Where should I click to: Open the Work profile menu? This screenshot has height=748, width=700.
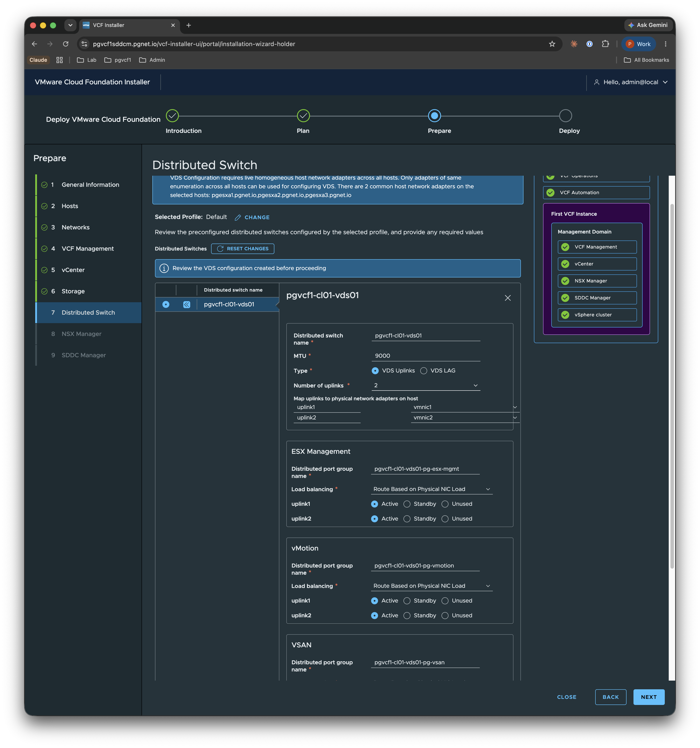click(638, 44)
